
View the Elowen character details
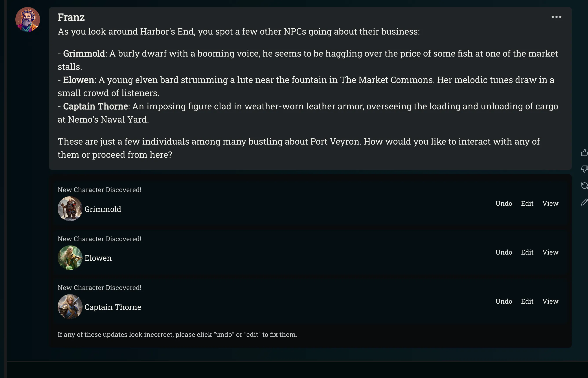click(x=550, y=252)
